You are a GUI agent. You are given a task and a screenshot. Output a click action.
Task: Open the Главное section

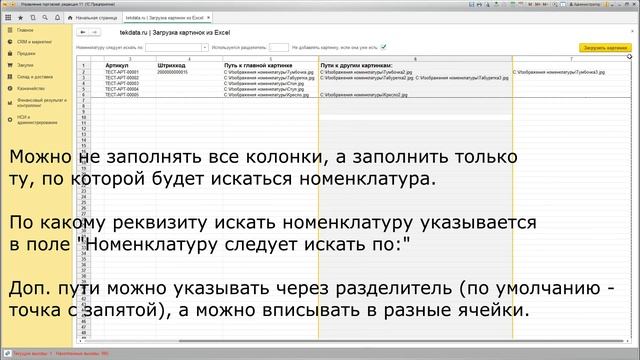pyautogui.click(x=25, y=30)
